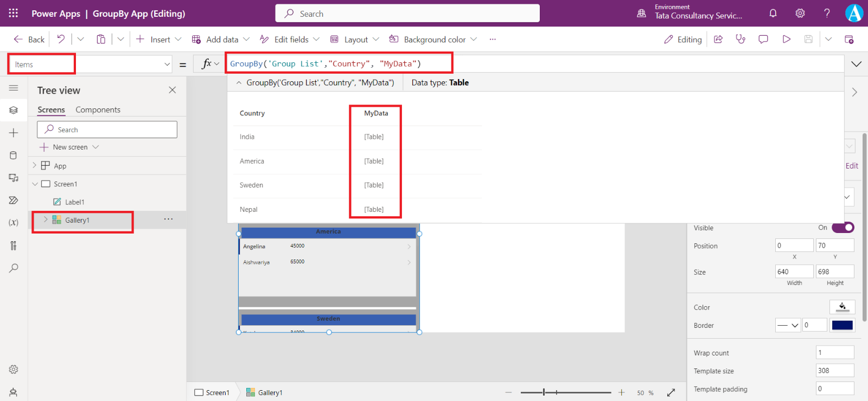Click the Undo icon in toolbar

(61, 39)
